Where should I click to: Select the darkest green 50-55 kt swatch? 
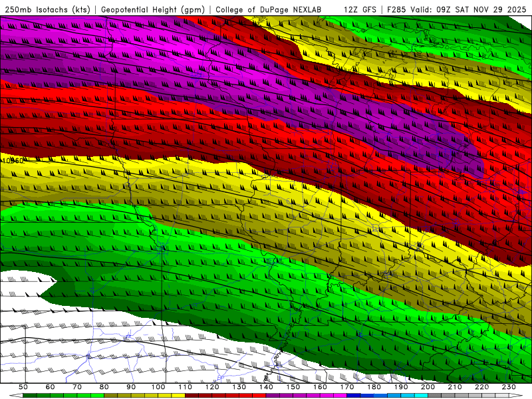click(x=29, y=395)
